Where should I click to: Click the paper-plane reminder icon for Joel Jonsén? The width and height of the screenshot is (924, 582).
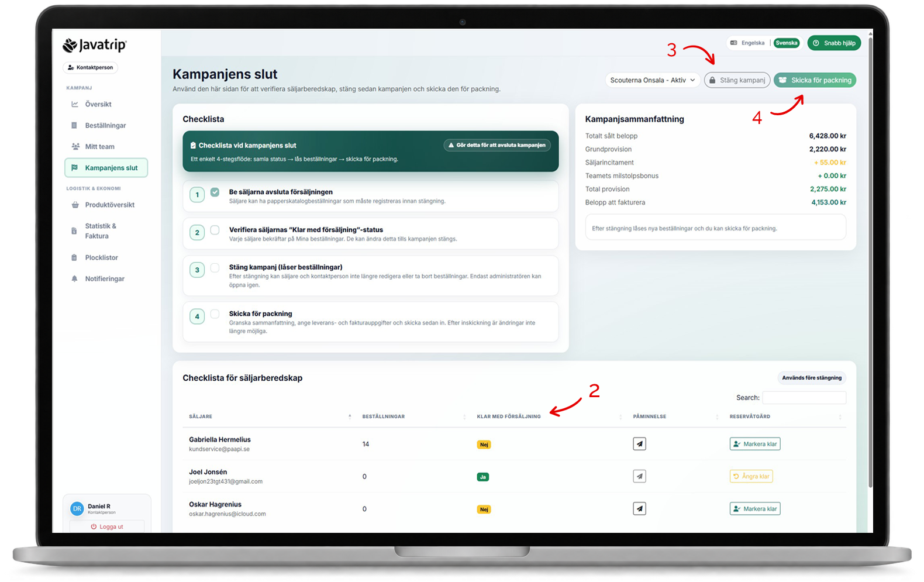point(639,476)
